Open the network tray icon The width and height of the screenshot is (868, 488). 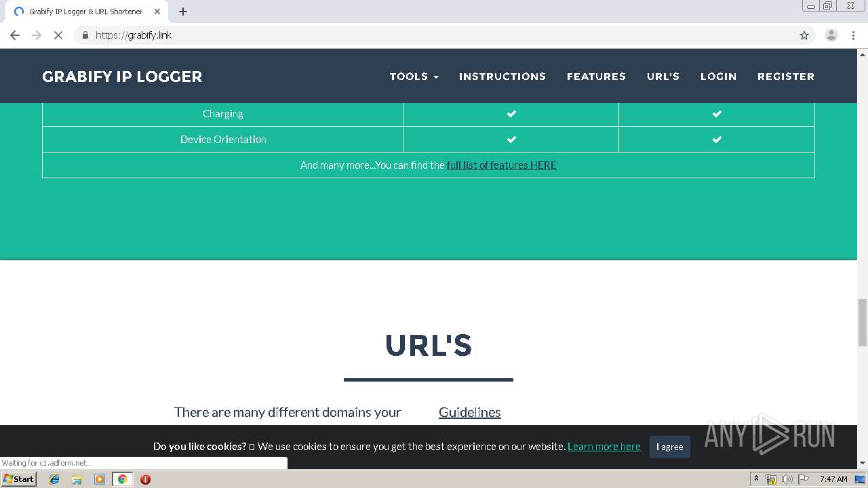(770, 479)
